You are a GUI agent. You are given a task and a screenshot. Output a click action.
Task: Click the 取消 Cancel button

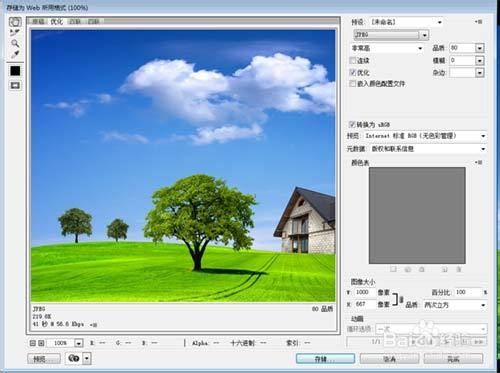[x=389, y=359]
